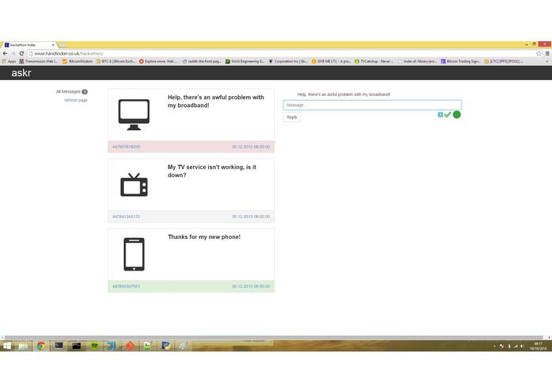The height and width of the screenshot is (392, 552).
Task: Open the Transmission Web bookmark
Action: 39,61
